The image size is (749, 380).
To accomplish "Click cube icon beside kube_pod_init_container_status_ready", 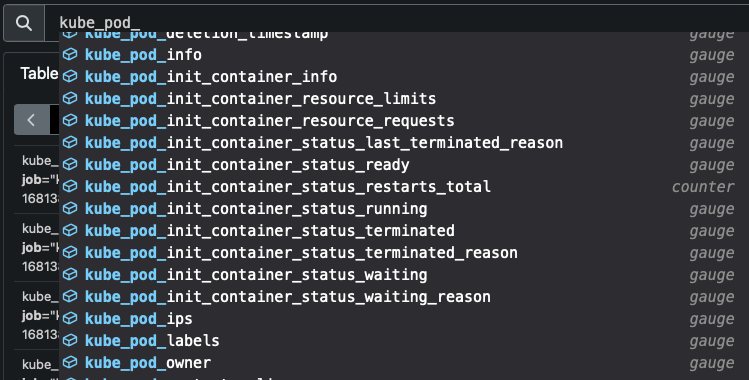I will (x=70, y=164).
